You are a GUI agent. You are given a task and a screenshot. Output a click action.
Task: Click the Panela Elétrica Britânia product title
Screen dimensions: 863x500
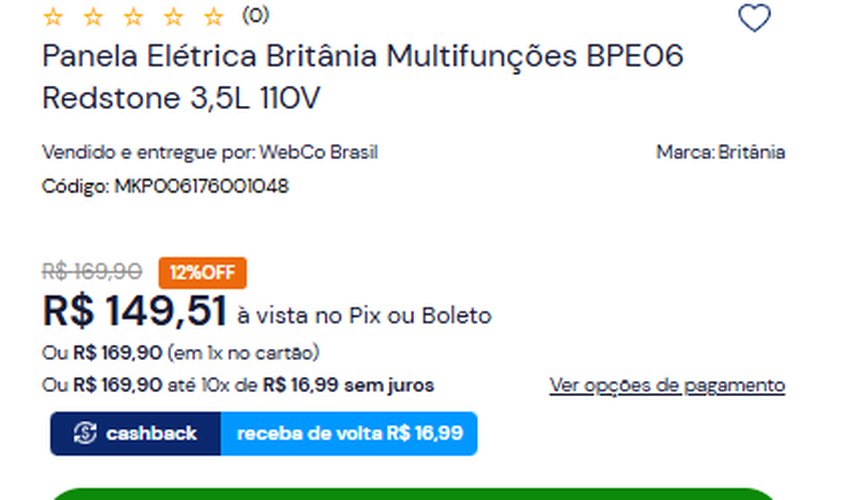click(362, 77)
